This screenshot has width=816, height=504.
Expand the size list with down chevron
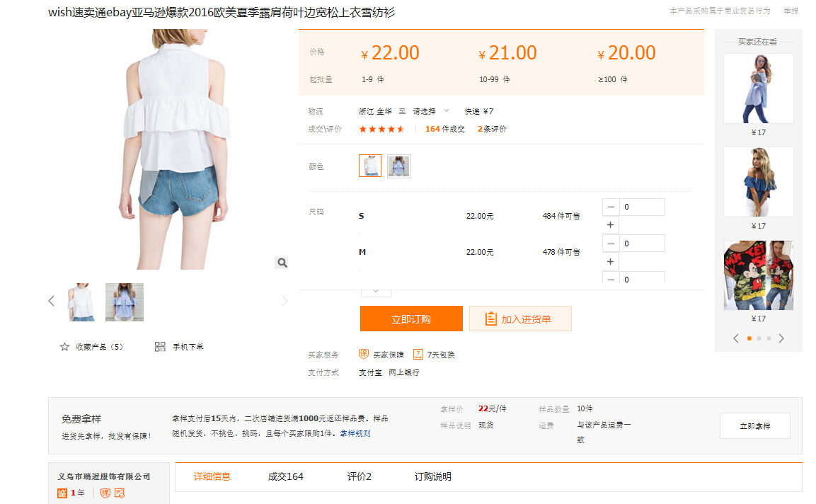pos(376,290)
